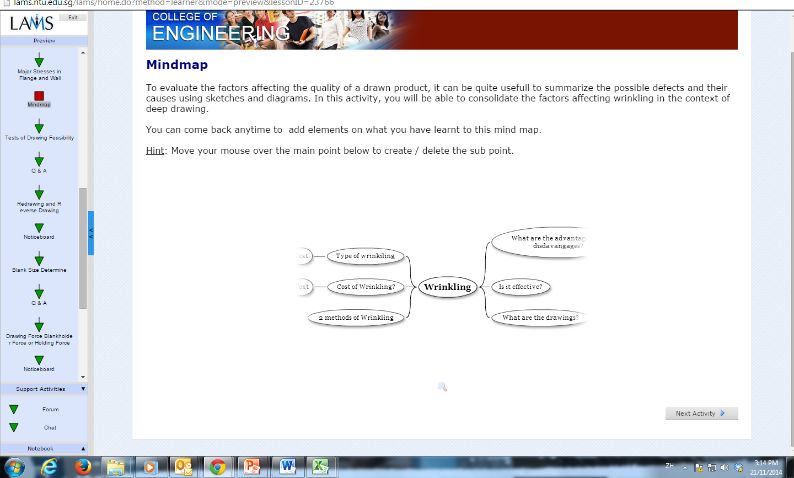Open the Chat support activity icon
Image resolution: width=794 pixels, height=478 pixels.
(x=14, y=427)
